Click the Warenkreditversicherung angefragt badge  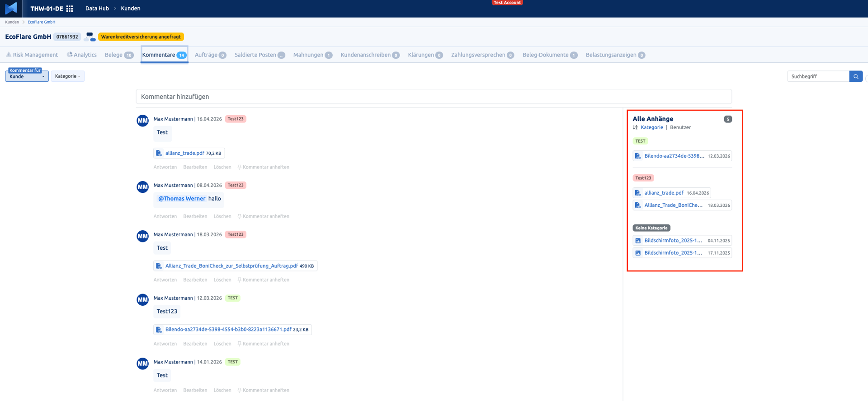[x=141, y=37]
